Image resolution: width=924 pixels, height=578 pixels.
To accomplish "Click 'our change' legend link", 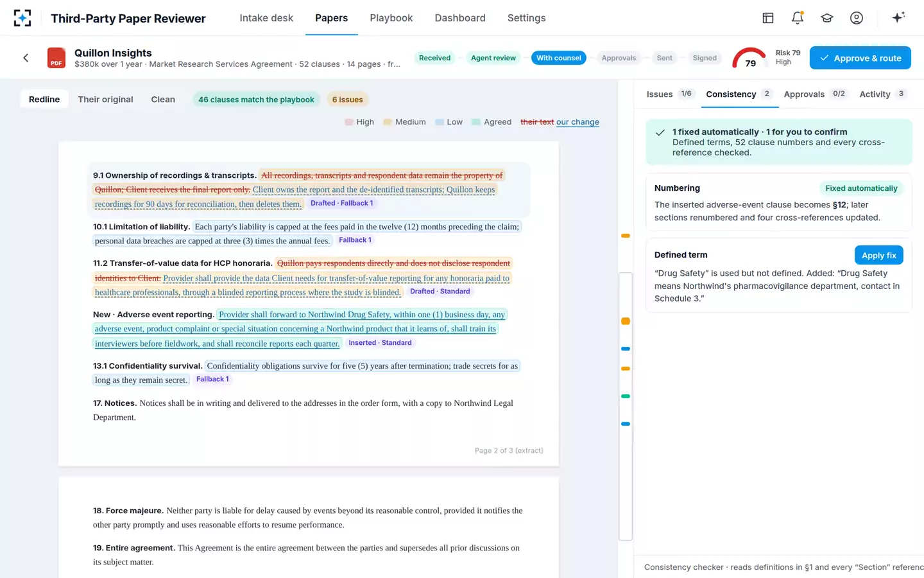I will [577, 122].
